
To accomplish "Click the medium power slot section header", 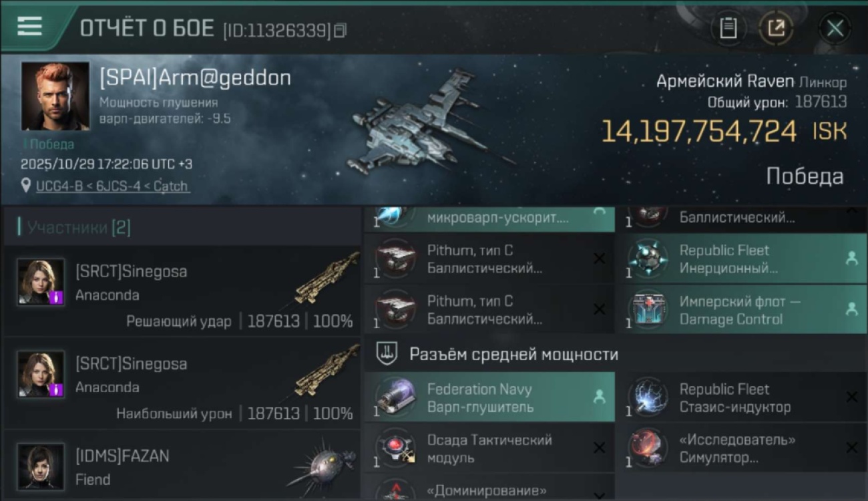I will point(513,354).
